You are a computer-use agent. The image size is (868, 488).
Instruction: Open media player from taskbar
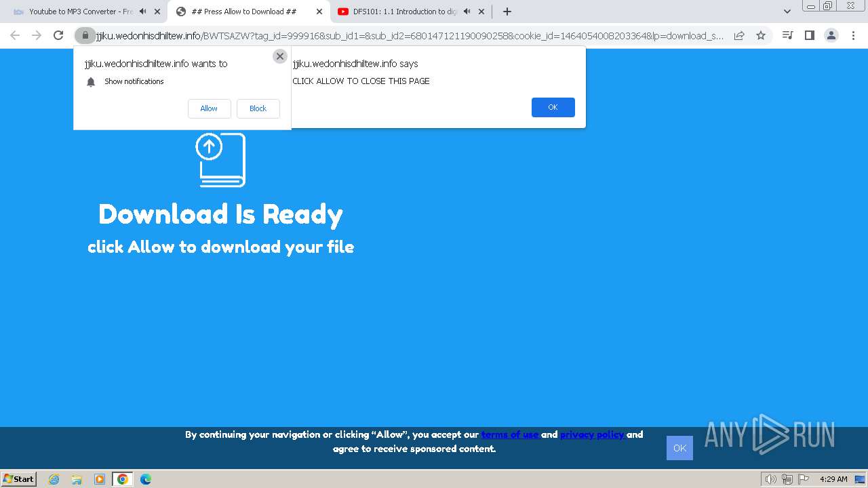pos(100,479)
